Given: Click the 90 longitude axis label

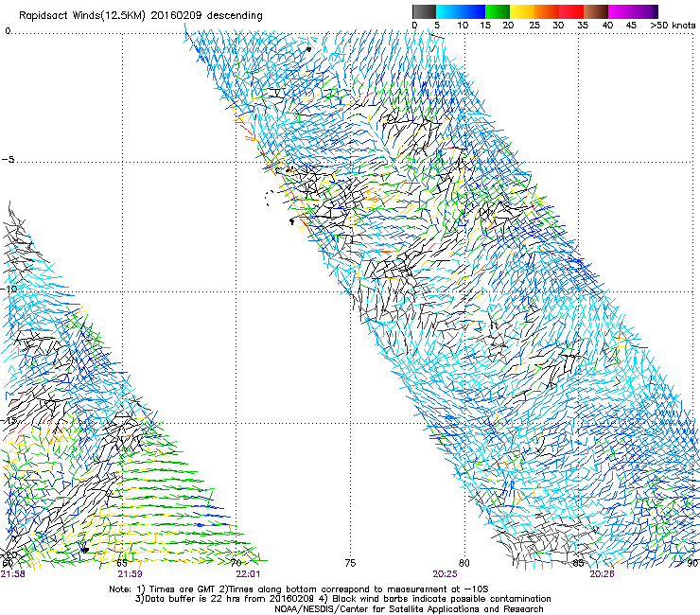Looking at the screenshot, I should 692,563.
